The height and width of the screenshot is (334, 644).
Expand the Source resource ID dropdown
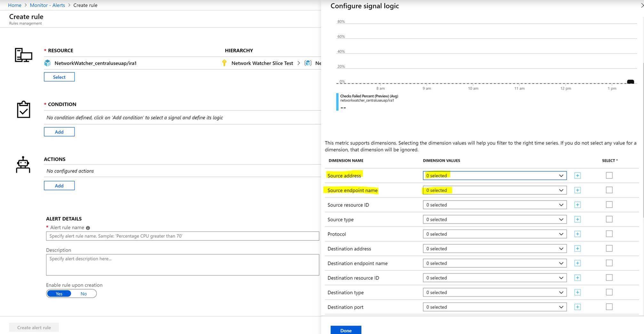pos(495,205)
